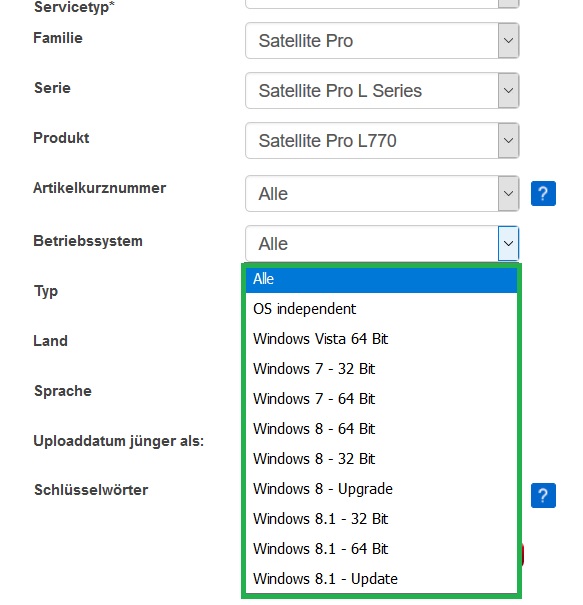The width and height of the screenshot is (583, 605).
Task: Pick Windows 7 - 32 Bit
Action: point(381,369)
